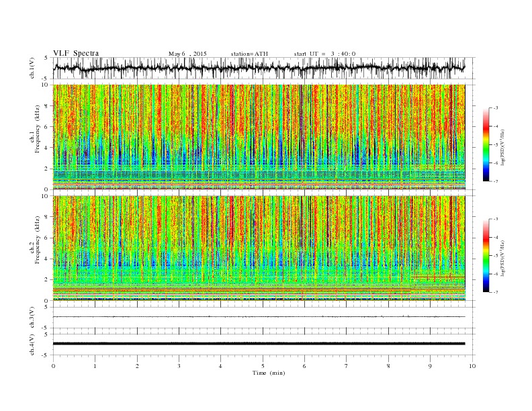The height and width of the screenshot is (411, 532).
Task: Click the time axis tick label "1"
Action: coord(95,366)
